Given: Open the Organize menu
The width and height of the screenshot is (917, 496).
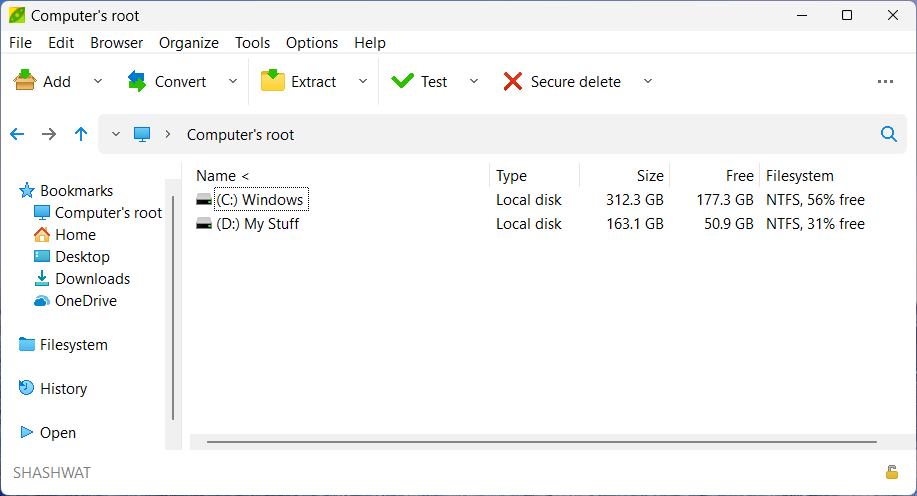Looking at the screenshot, I should (x=188, y=43).
